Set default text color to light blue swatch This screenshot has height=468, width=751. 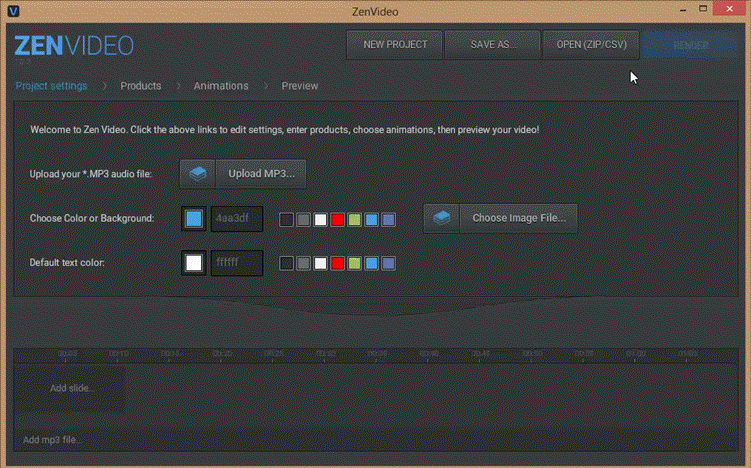[x=371, y=263]
